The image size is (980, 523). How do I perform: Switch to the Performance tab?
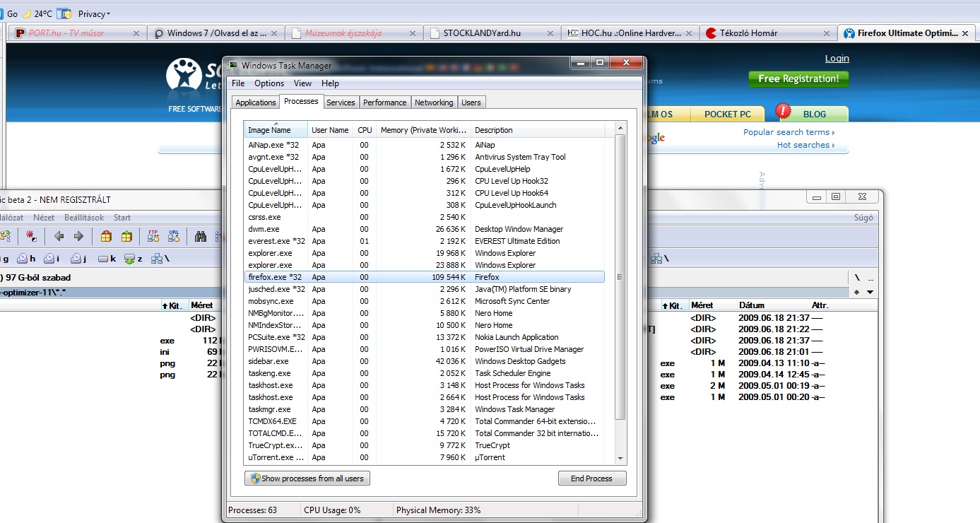tap(384, 102)
